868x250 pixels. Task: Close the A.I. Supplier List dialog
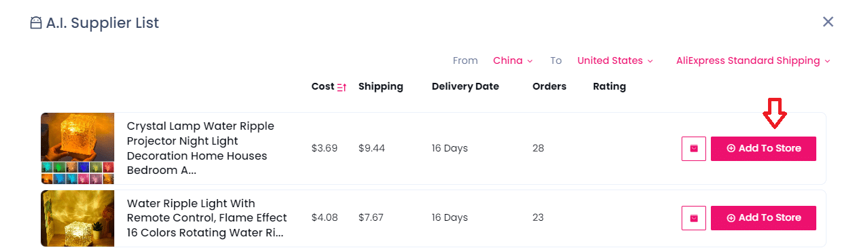tap(828, 22)
